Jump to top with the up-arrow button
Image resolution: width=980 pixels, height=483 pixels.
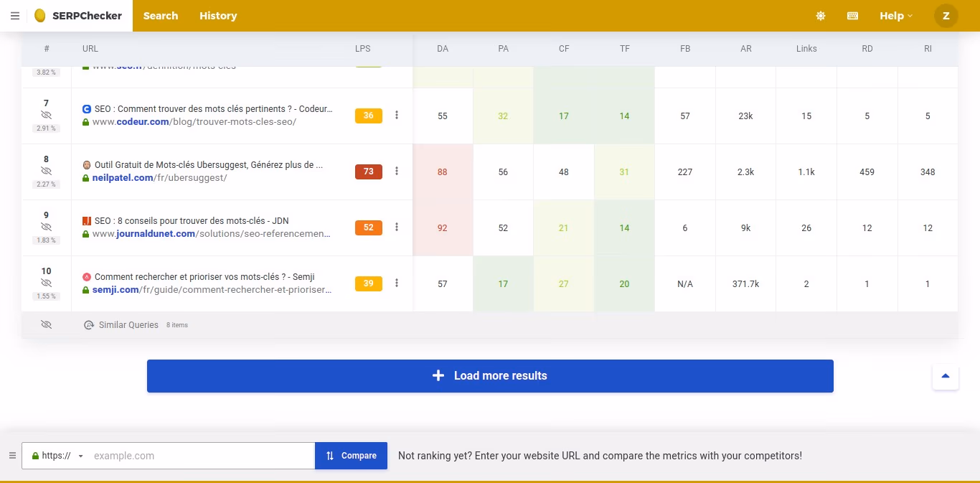(946, 376)
